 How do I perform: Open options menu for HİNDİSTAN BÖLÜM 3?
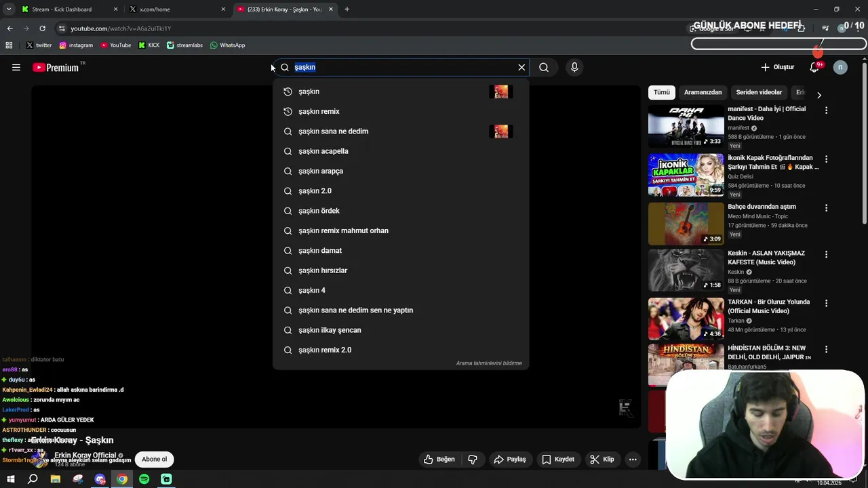[826, 349]
